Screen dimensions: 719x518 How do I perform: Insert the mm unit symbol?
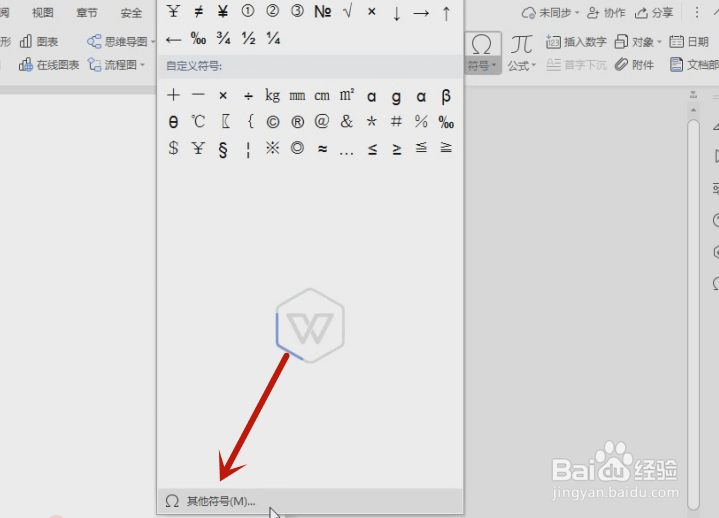pos(297,96)
